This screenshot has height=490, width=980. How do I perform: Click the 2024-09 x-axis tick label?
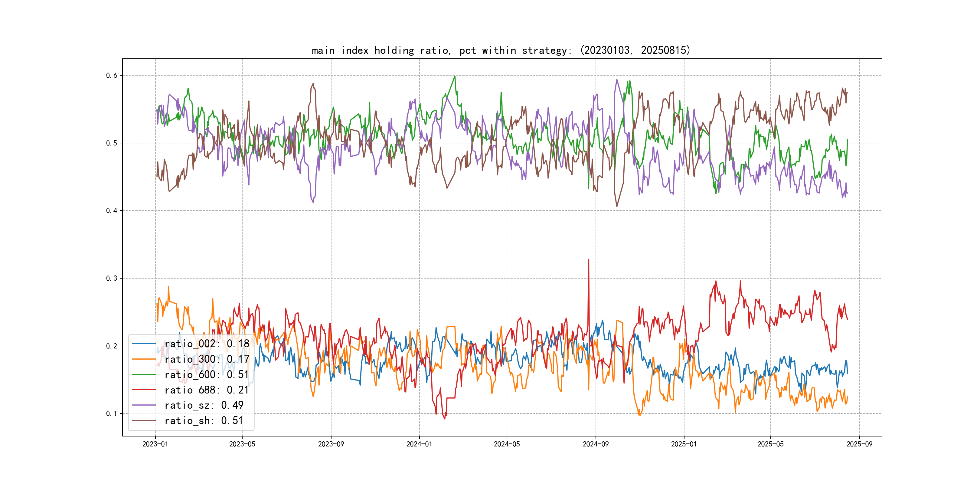[596, 444]
